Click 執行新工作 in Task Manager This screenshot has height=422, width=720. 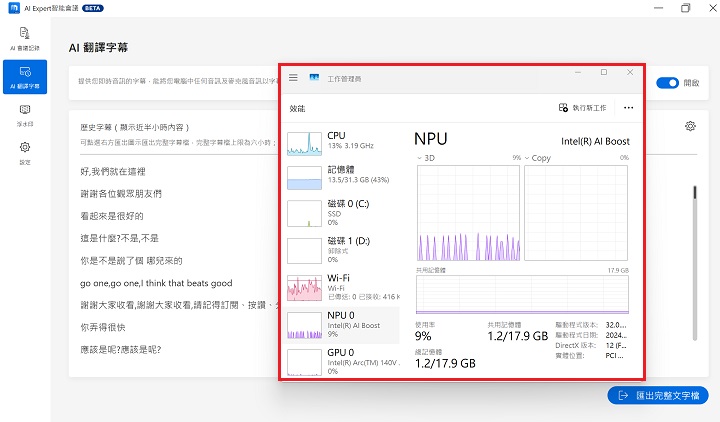[x=582, y=108]
